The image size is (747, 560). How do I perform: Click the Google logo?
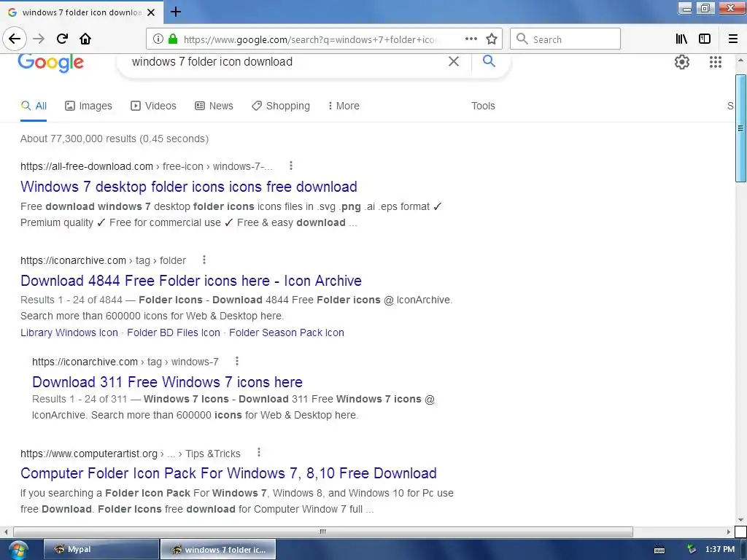(50, 63)
